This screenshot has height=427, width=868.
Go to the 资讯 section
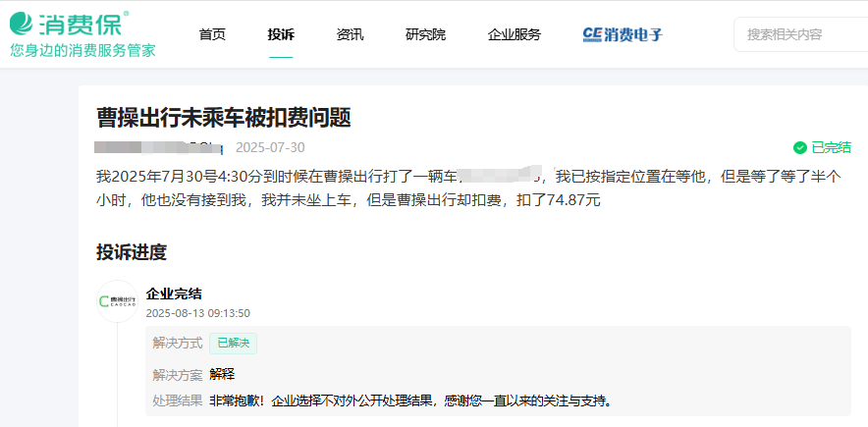coord(350,34)
